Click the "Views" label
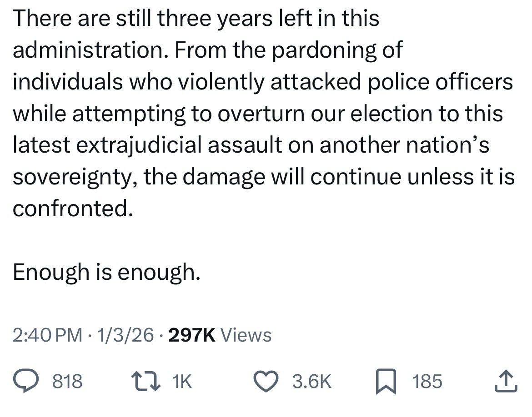 (x=246, y=336)
